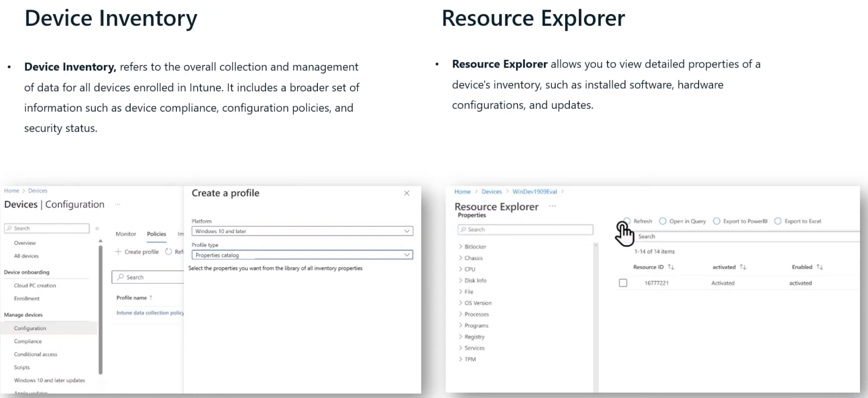Click Devices breadcrumb above Devices | Configuration
Screen dimensions: 868x398
pyautogui.click(x=38, y=191)
